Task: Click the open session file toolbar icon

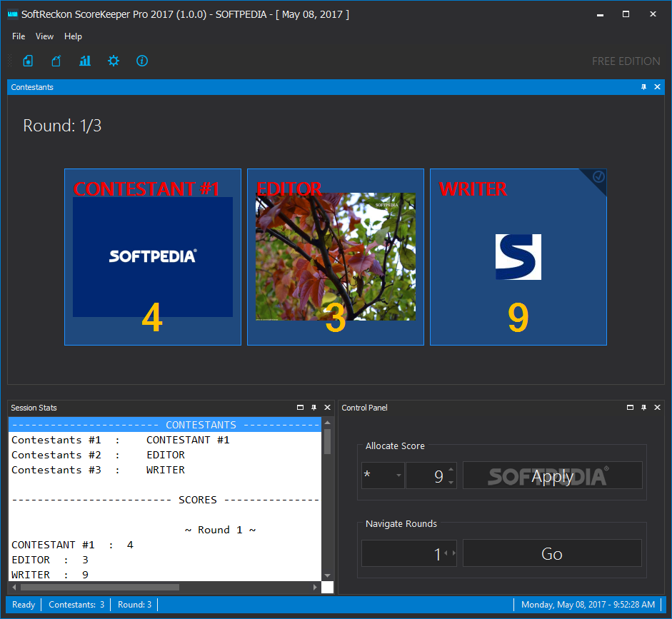Action: [x=56, y=61]
